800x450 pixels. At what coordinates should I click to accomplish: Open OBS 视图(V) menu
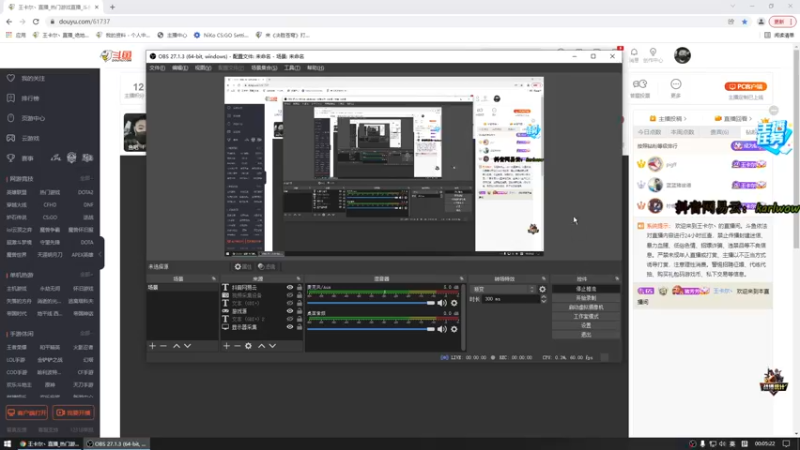click(203, 68)
